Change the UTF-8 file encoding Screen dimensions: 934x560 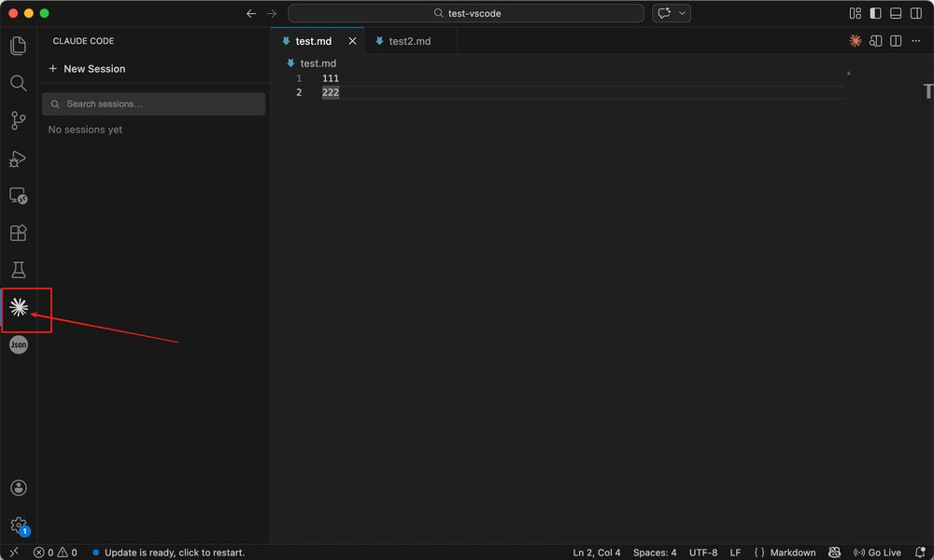[x=702, y=553]
